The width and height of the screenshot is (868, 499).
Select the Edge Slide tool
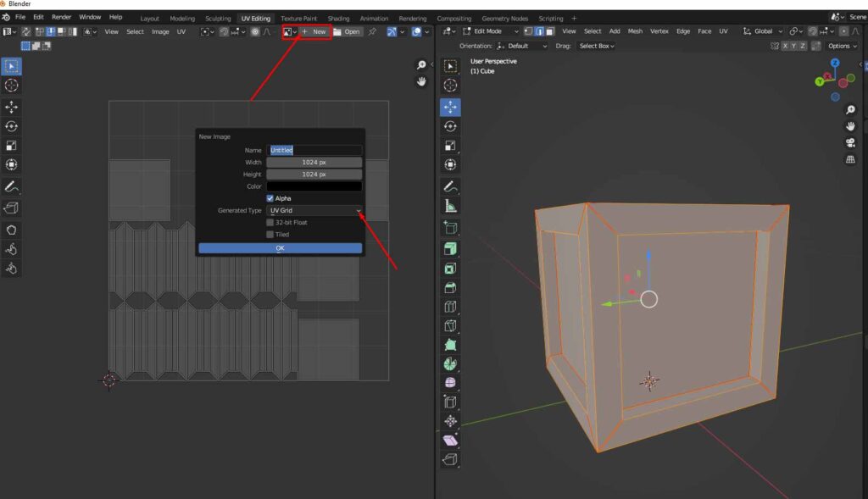[450, 402]
